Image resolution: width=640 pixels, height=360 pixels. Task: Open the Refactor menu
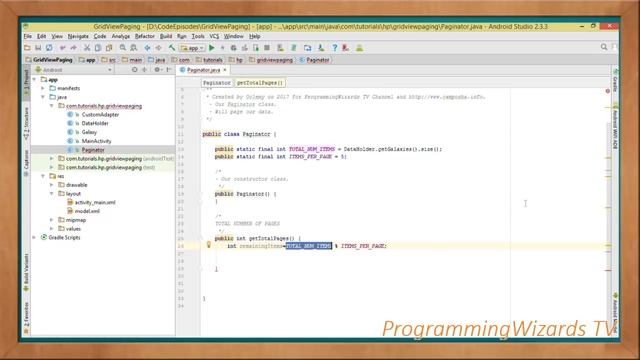click(x=144, y=36)
